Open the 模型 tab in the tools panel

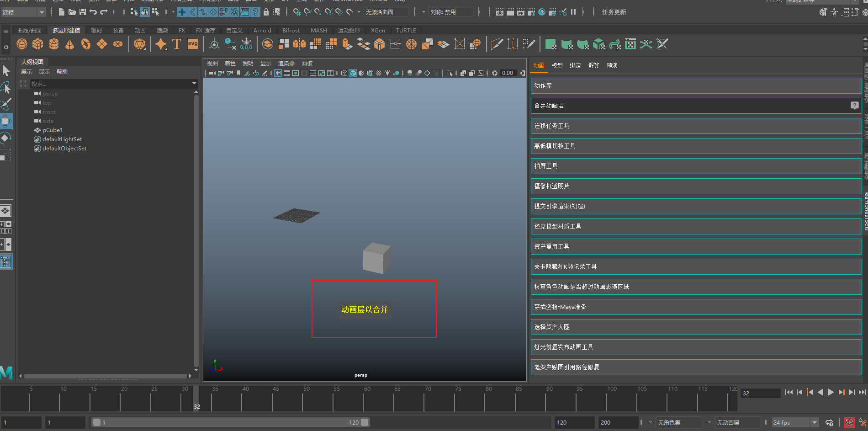pyautogui.click(x=557, y=65)
